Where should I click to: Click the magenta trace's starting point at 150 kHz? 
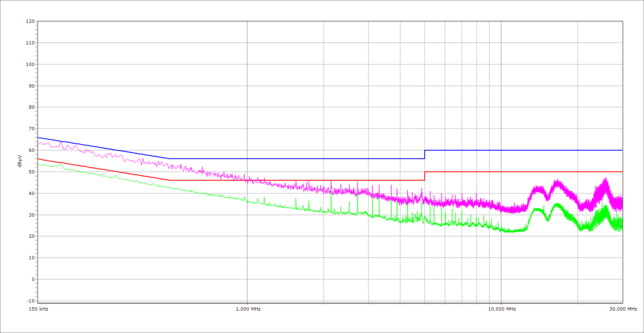click(x=38, y=145)
